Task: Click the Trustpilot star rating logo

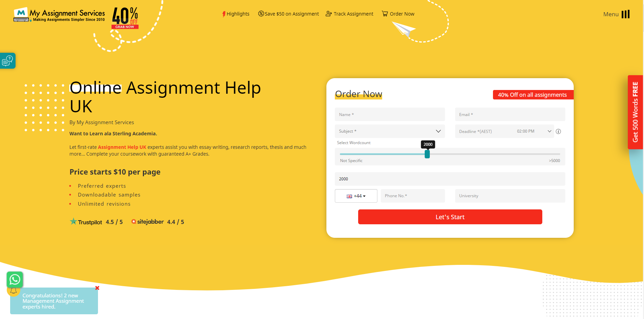Action: point(86,222)
